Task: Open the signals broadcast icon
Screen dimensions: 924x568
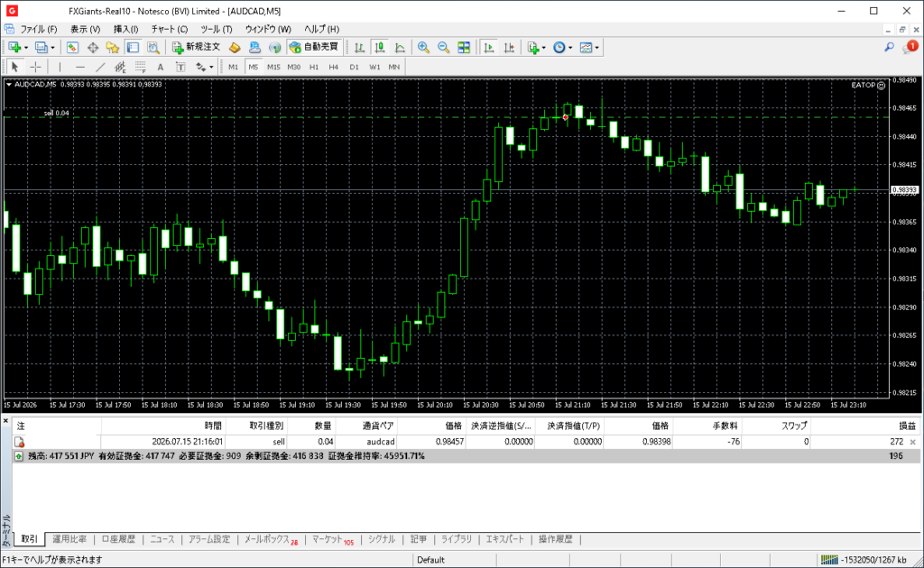Action: pos(274,48)
